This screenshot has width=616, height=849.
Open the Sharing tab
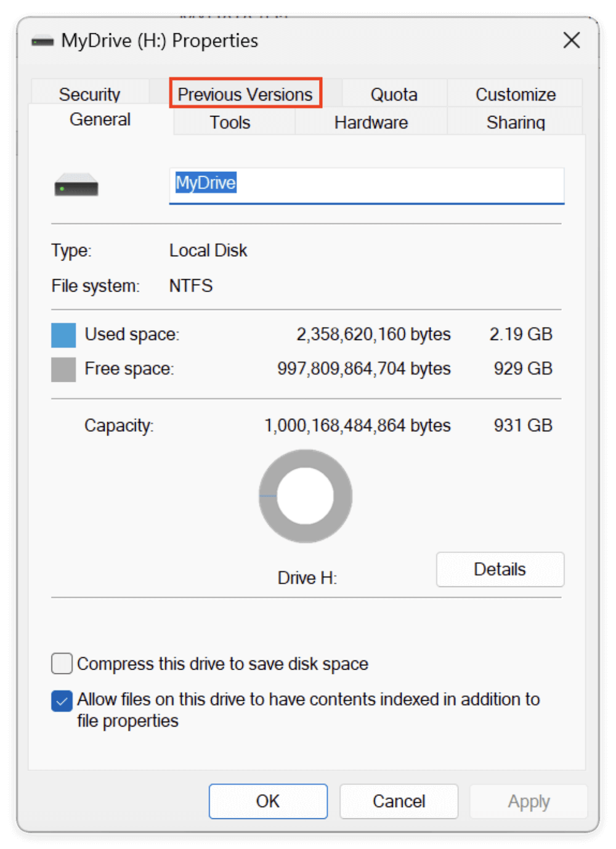pos(515,122)
